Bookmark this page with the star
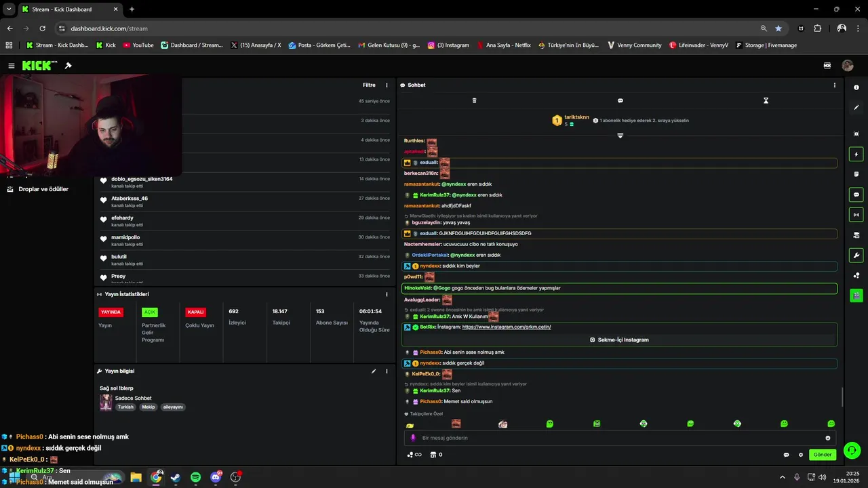 coord(778,28)
